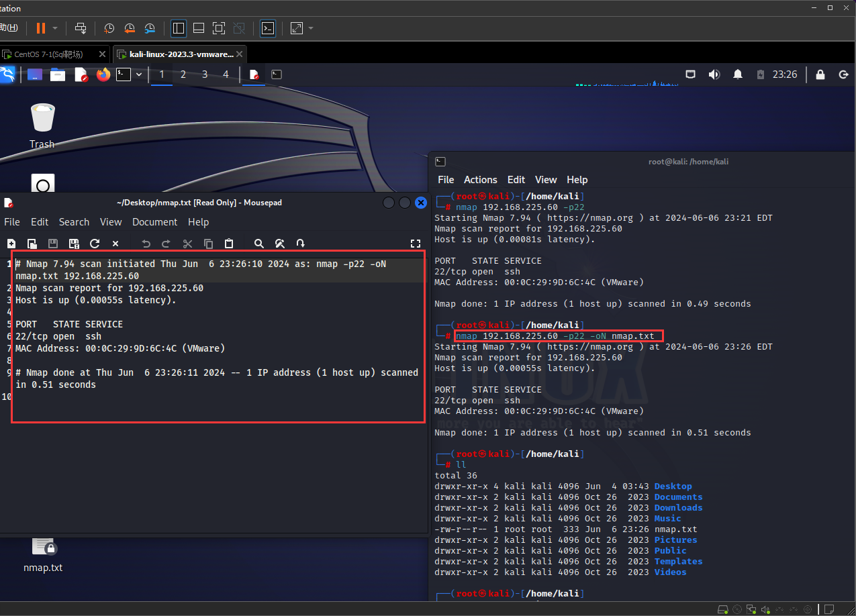Open Mousepad Document menu
Screen dimensions: 856x616
[x=155, y=222]
